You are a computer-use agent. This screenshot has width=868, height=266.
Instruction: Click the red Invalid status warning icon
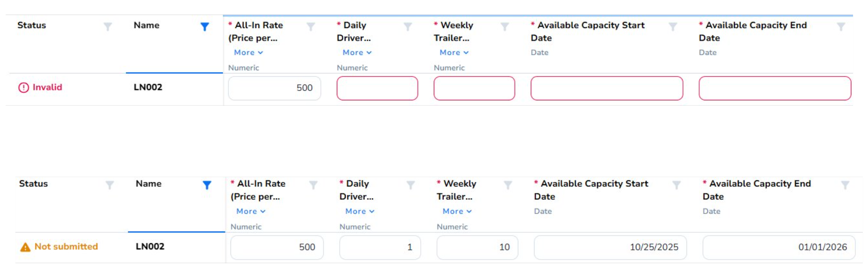click(x=24, y=88)
